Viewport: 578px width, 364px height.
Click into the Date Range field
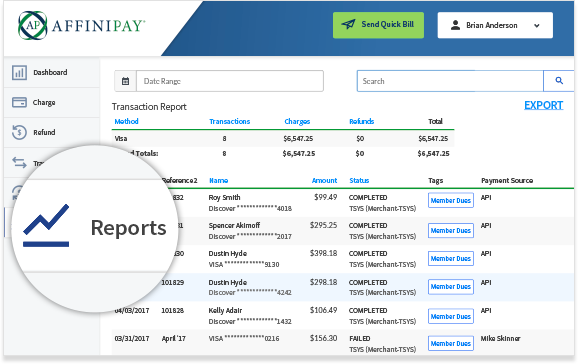230,81
